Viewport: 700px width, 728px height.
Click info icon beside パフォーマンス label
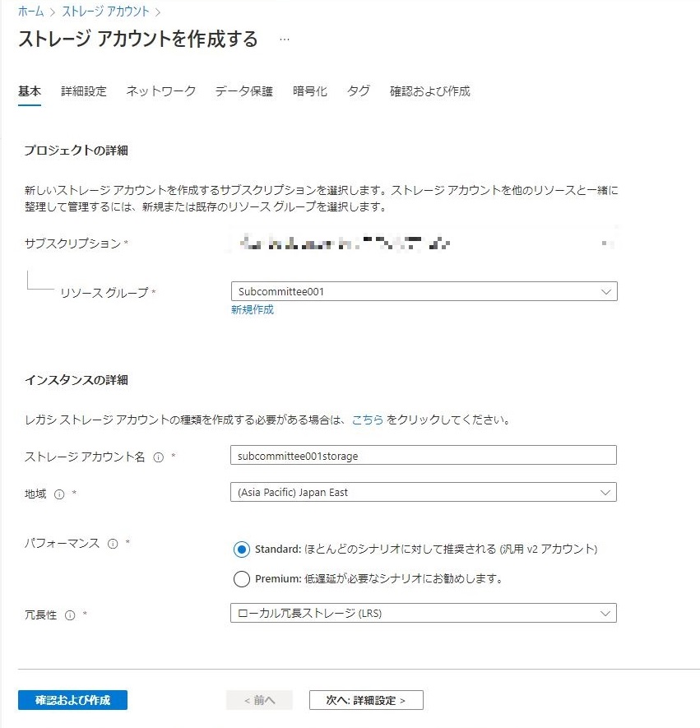[x=113, y=544]
